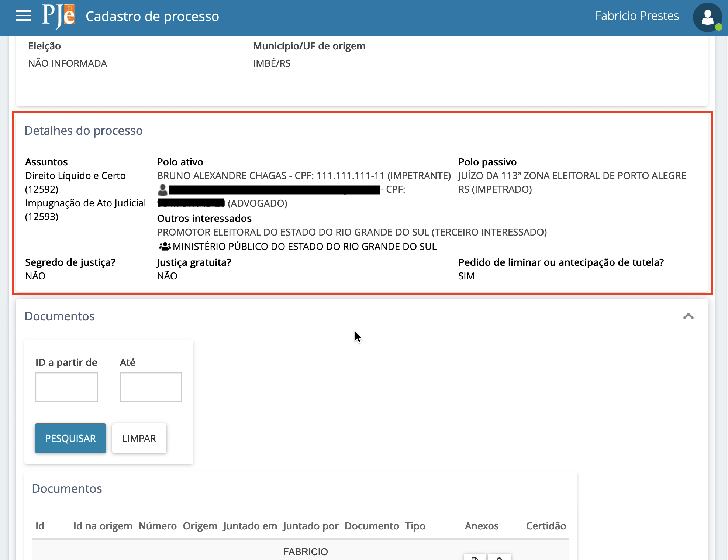728x560 pixels.
Task: Click the 'Detalhes do processo' heading
Action: (x=83, y=131)
